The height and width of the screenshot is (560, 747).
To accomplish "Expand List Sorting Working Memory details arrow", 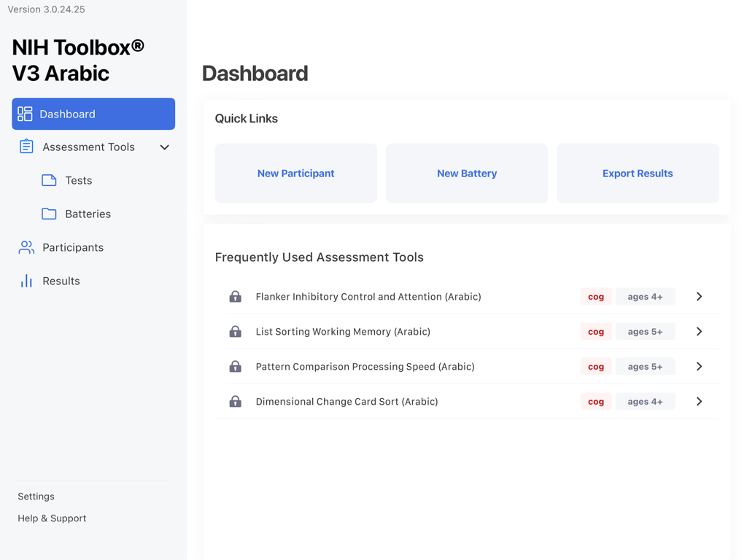I will (699, 331).
